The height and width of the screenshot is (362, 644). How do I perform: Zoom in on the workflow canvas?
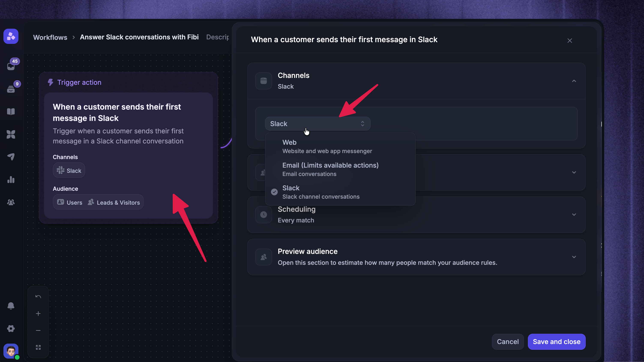38,314
